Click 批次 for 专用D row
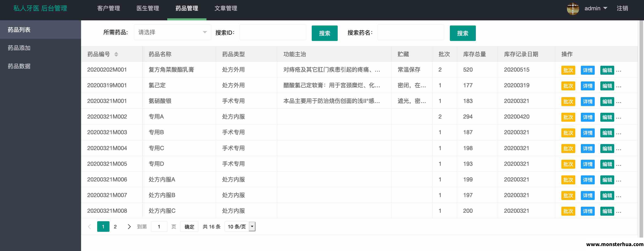This screenshot has width=644, height=251. (568, 164)
